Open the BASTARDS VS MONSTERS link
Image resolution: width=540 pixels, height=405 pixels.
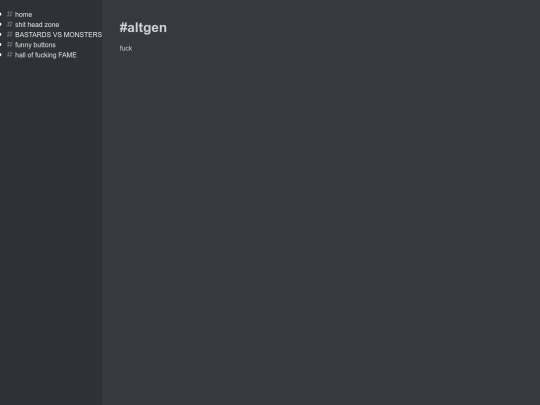[x=58, y=34]
